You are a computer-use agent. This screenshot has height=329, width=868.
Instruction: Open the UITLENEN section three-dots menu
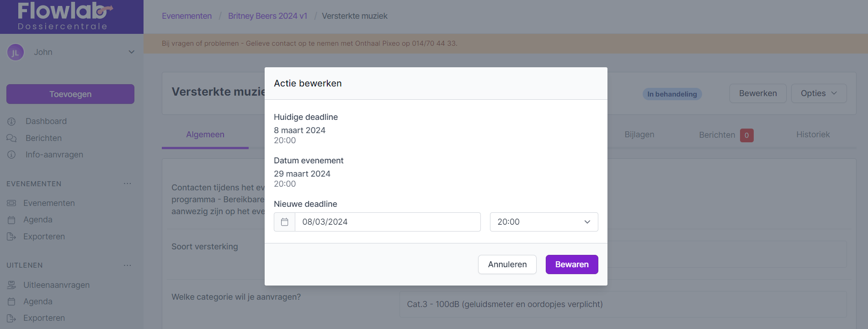point(127,265)
